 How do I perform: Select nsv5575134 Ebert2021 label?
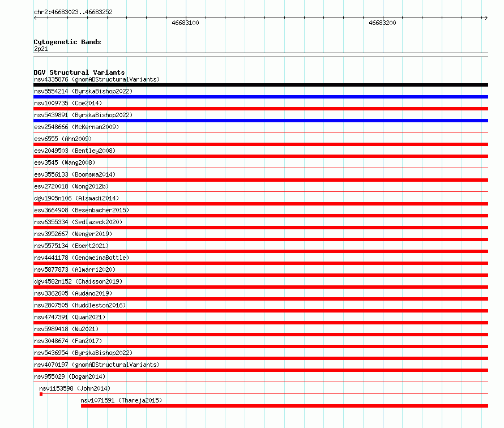pos(71,246)
